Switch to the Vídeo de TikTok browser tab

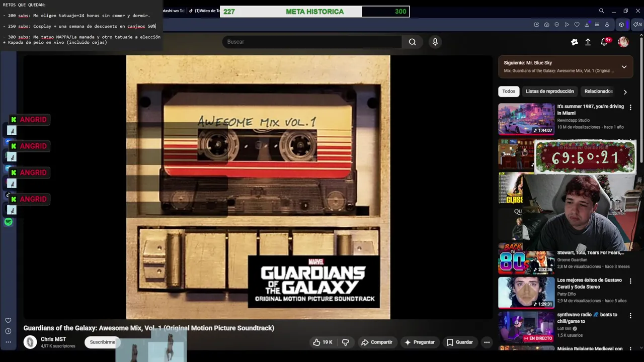pos(203,11)
